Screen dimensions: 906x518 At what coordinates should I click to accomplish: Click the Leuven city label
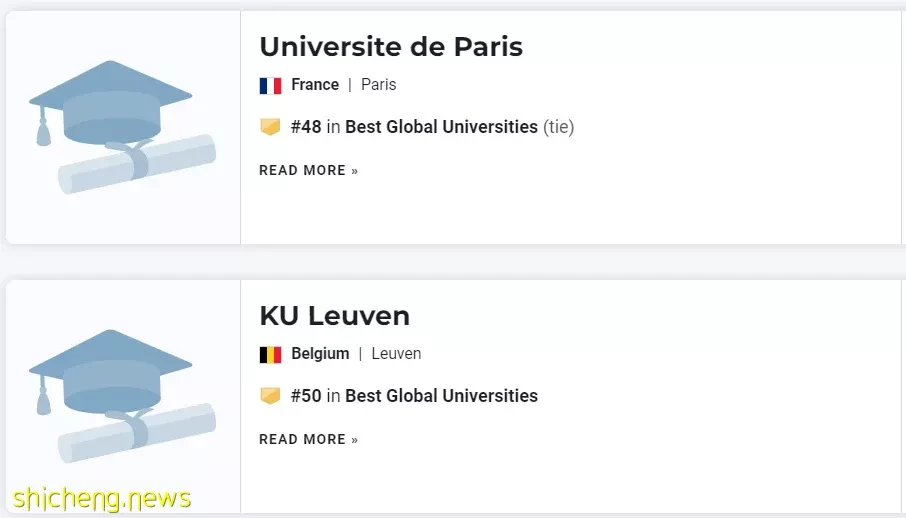click(396, 354)
